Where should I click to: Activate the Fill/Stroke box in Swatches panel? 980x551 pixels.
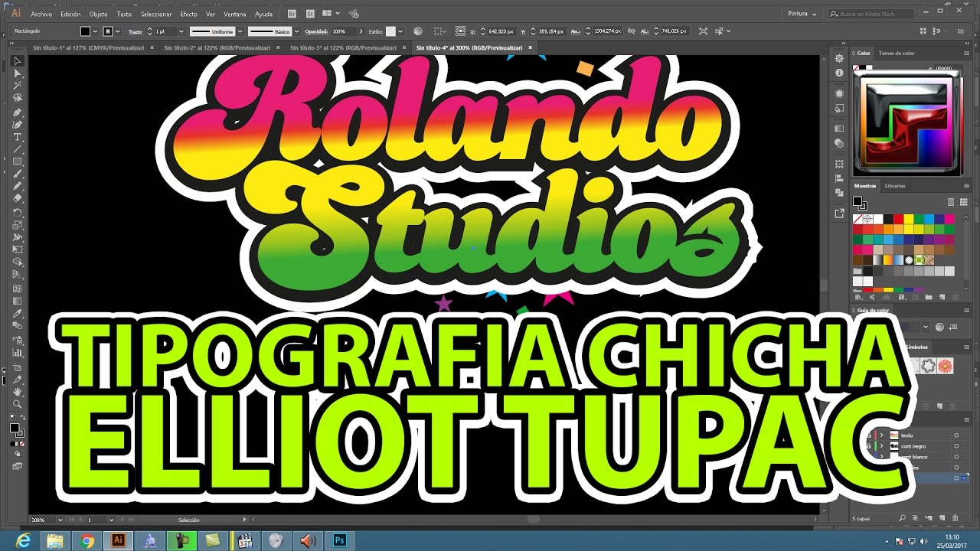[x=860, y=204]
